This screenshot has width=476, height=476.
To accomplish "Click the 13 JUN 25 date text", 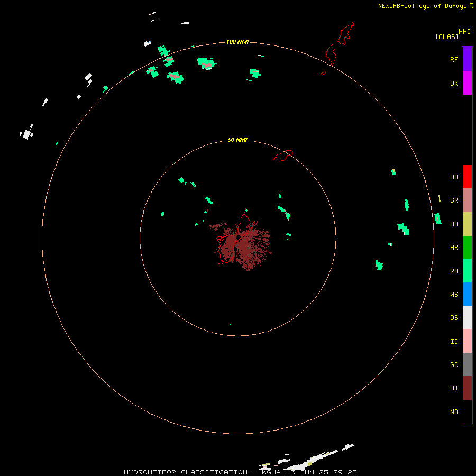I will [307, 472].
